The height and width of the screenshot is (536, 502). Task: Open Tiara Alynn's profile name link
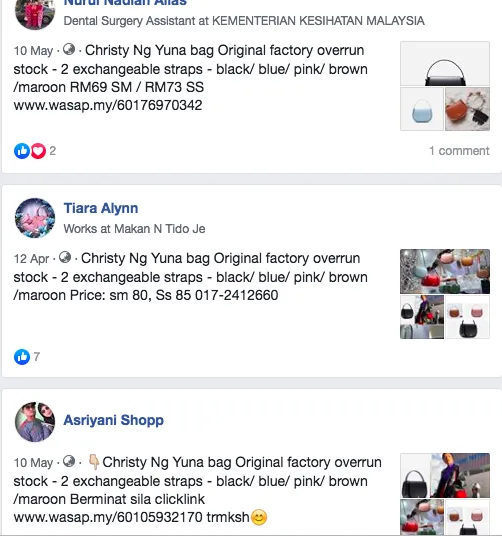[101, 208]
